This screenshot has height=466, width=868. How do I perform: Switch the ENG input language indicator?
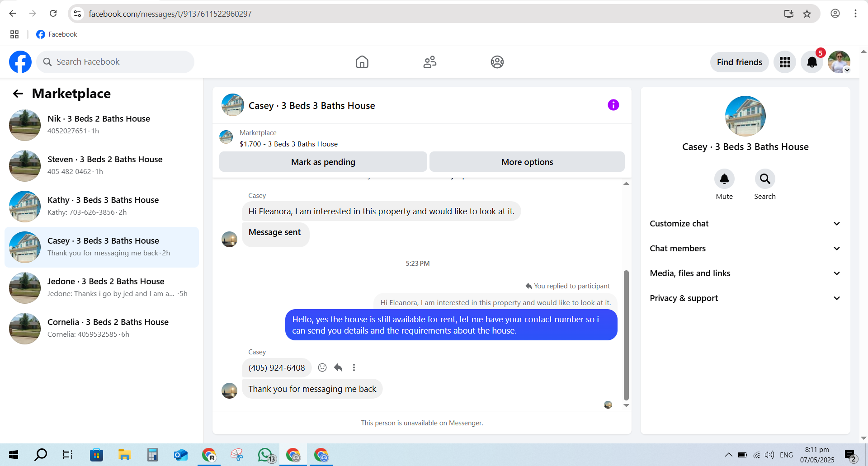[786, 455]
